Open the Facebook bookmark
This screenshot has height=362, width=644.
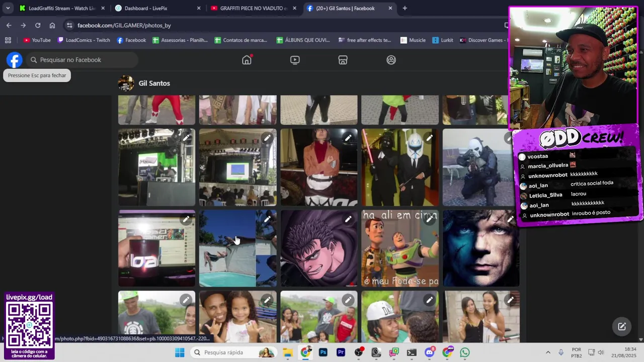[131, 40]
